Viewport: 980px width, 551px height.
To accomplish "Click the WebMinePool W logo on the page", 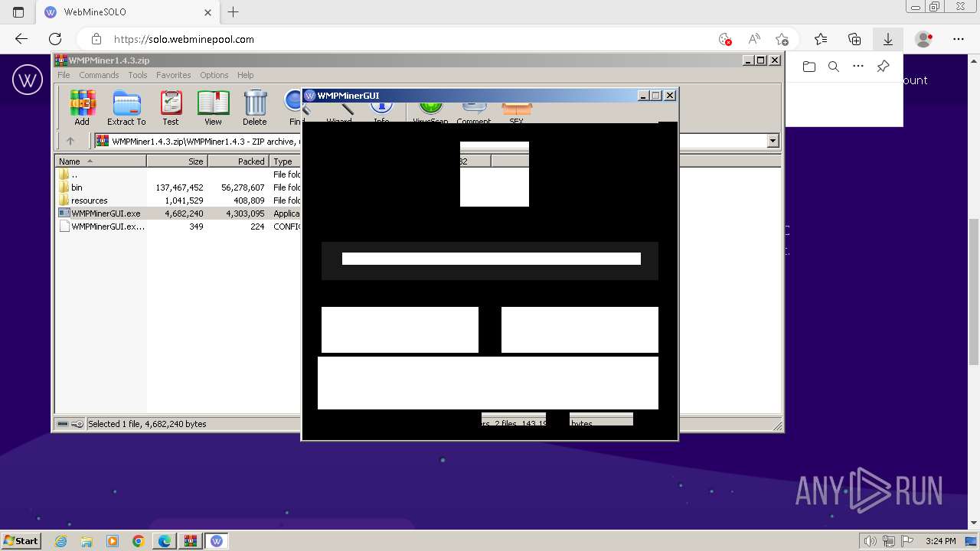I will point(28,80).
